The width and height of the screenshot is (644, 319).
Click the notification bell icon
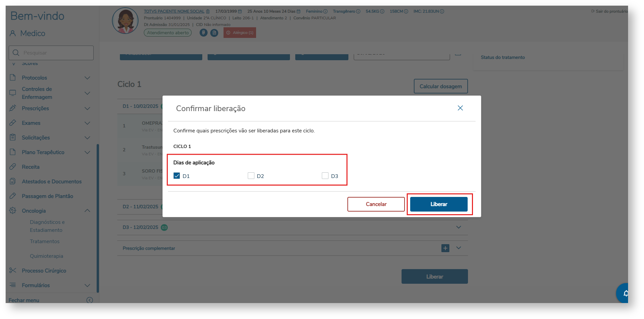pos(625,293)
